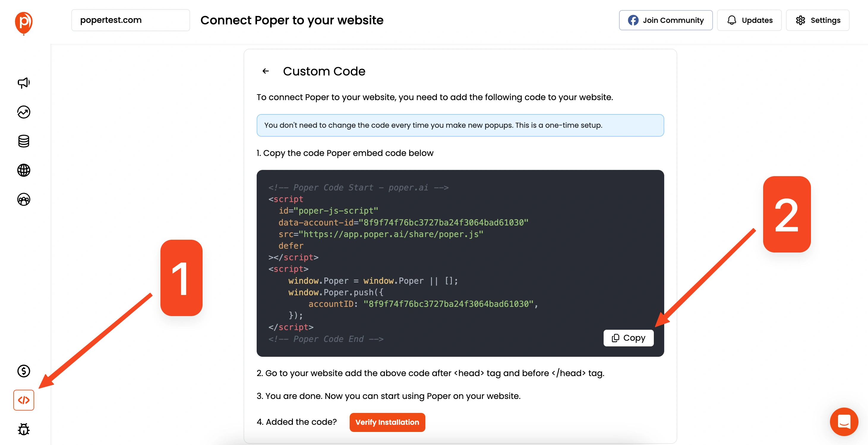Go back using the arrow beside Custom Code

[x=266, y=71]
